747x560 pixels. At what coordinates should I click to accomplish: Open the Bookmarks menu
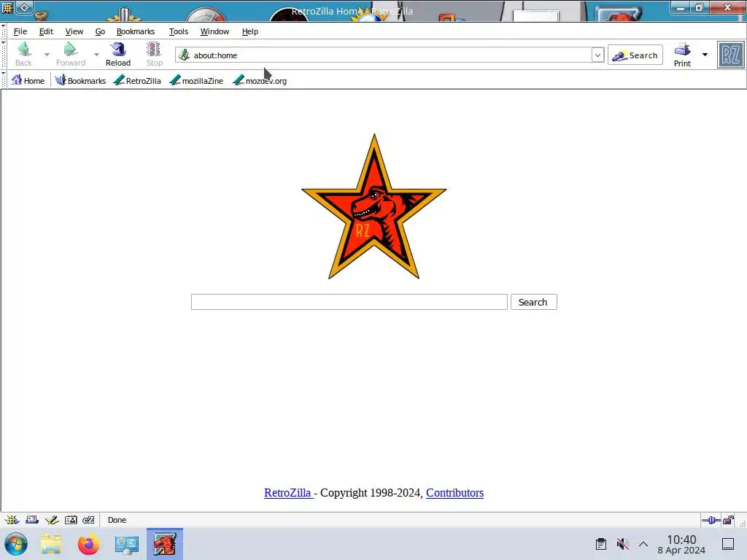click(135, 31)
